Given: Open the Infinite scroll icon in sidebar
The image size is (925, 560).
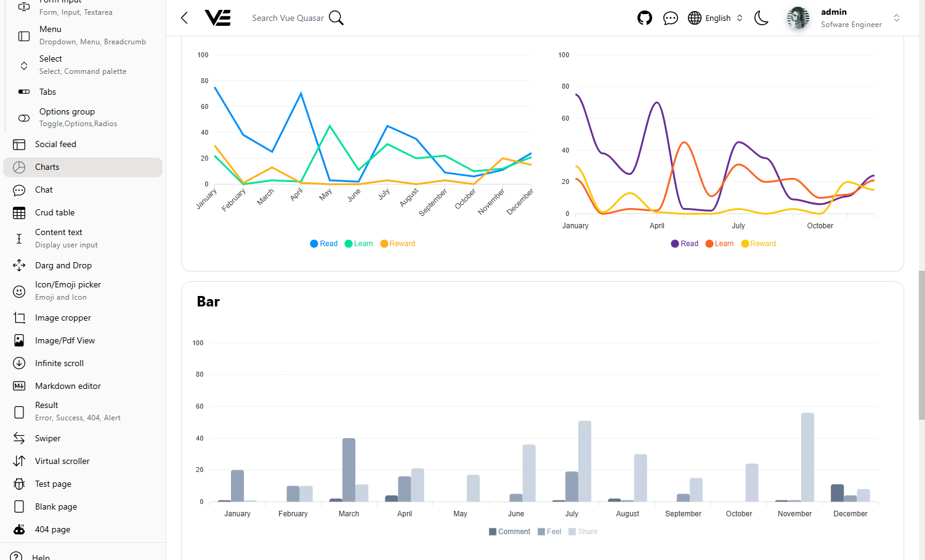Looking at the screenshot, I should point(19,363).
